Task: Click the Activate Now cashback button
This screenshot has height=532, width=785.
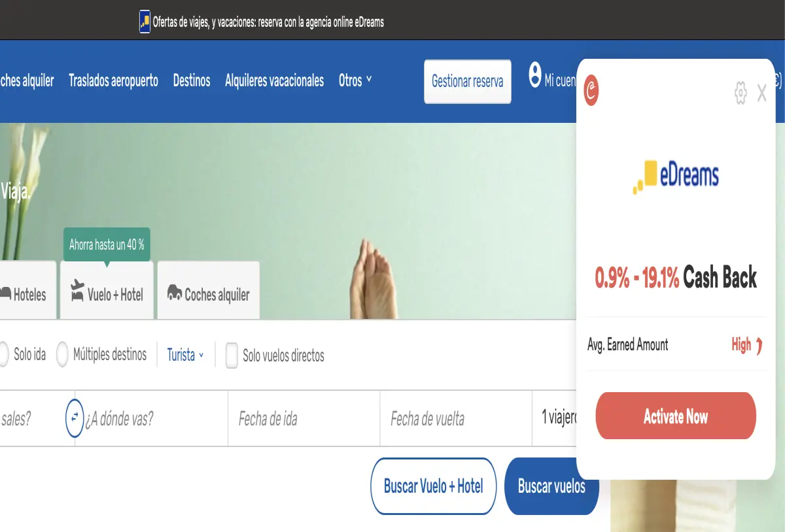Action: point(676,416)
